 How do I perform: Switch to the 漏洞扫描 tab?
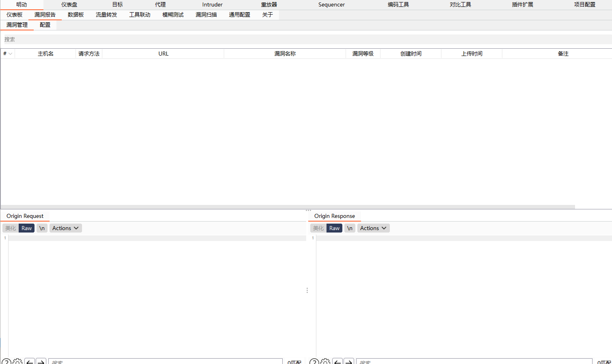tap(206, 15)
